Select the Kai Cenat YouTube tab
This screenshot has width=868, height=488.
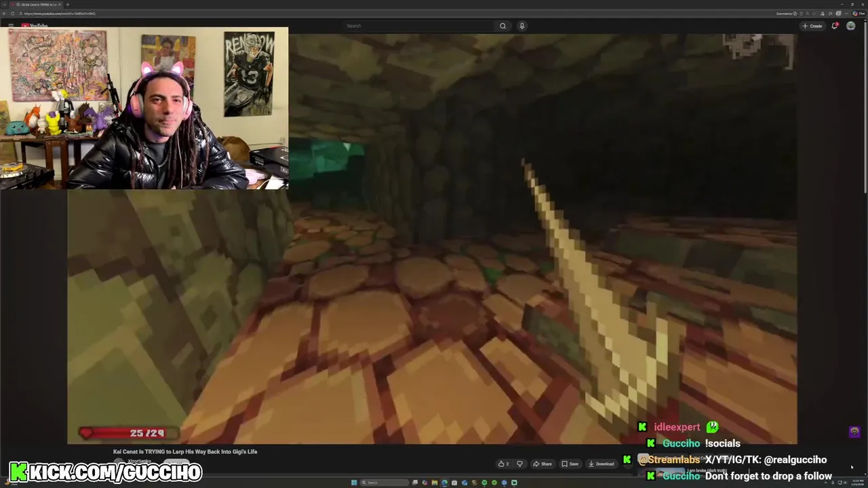35,5
